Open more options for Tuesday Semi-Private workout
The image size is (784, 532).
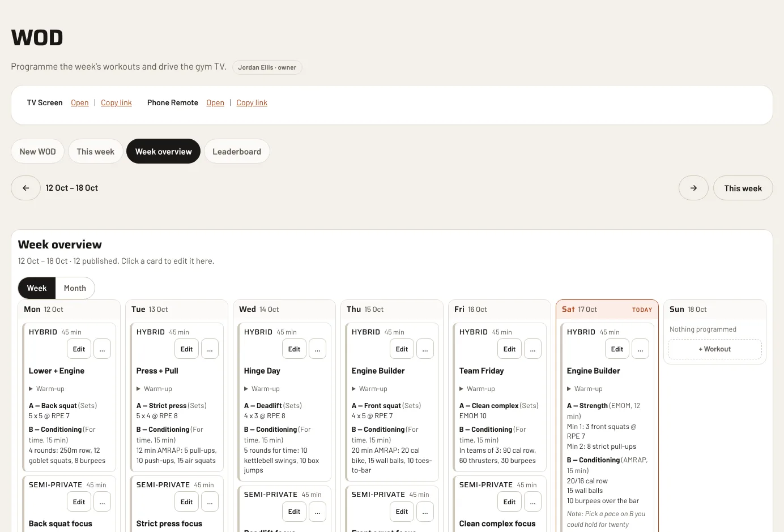pos(210,502)
